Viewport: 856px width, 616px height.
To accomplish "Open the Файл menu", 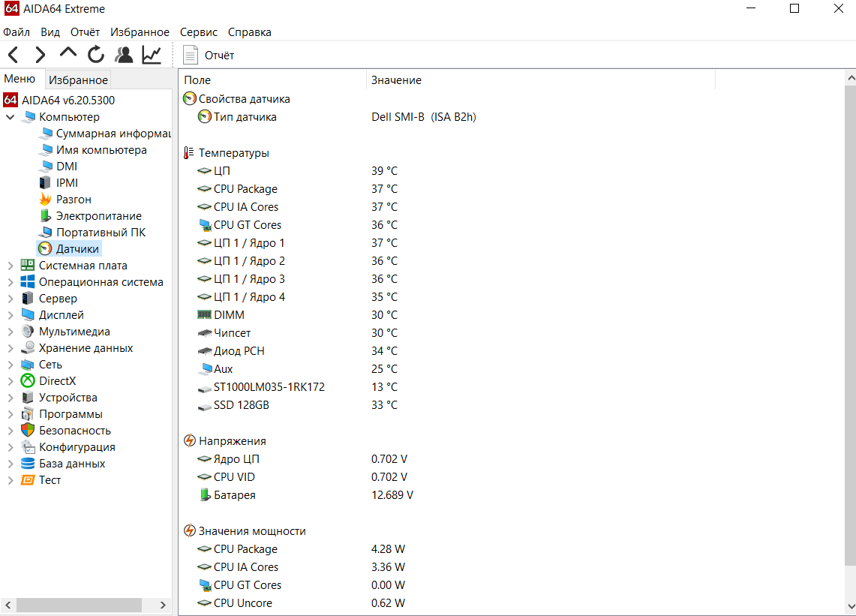I will click(17, 32).
